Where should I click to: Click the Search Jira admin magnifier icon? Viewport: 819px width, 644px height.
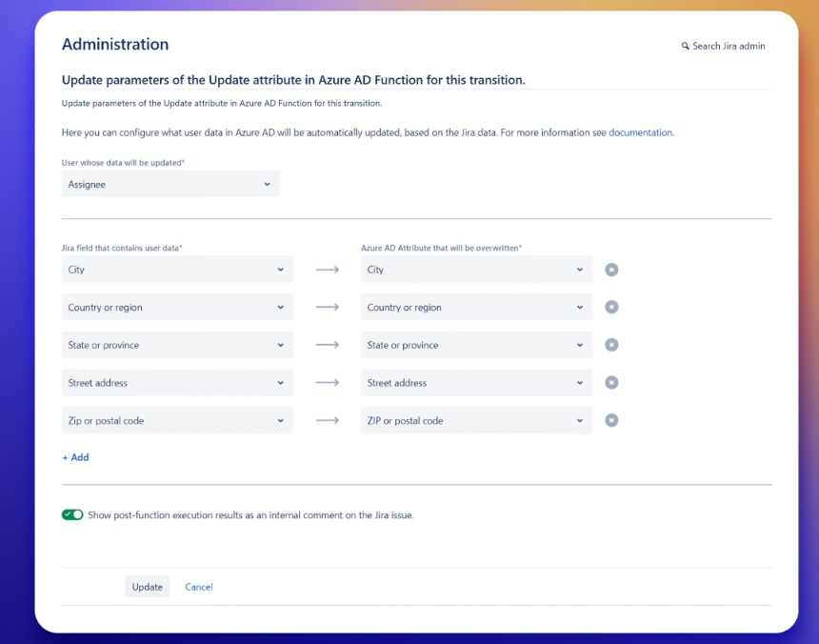click(x=685, y=46)
